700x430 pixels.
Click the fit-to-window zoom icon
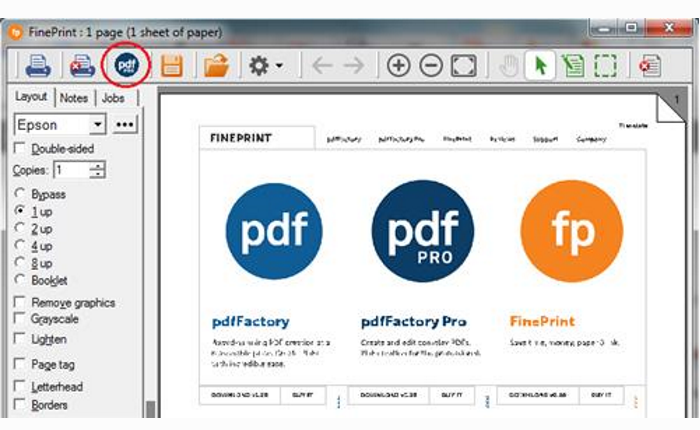click(x=464, y=66)
